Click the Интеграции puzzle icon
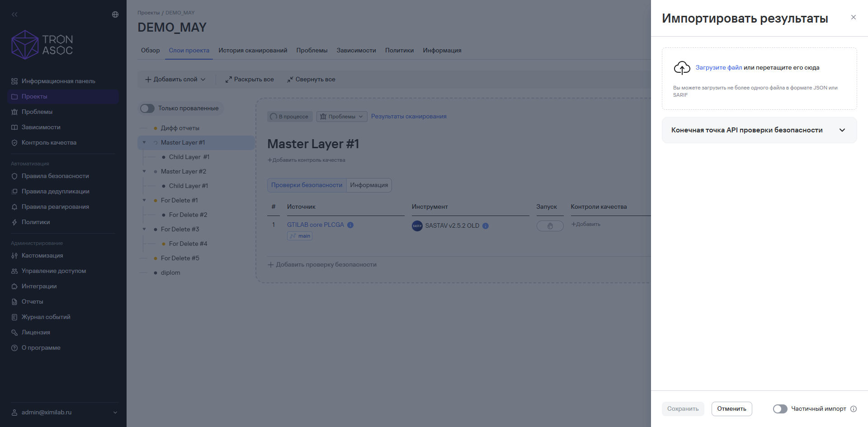The width and height of the screenshot is (868, 427). [x=14, y=286]
